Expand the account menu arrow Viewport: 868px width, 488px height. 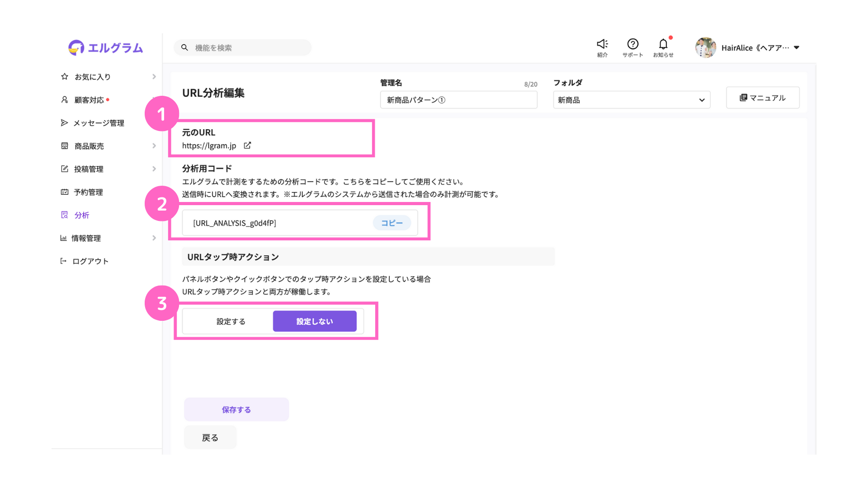(797, 47)
